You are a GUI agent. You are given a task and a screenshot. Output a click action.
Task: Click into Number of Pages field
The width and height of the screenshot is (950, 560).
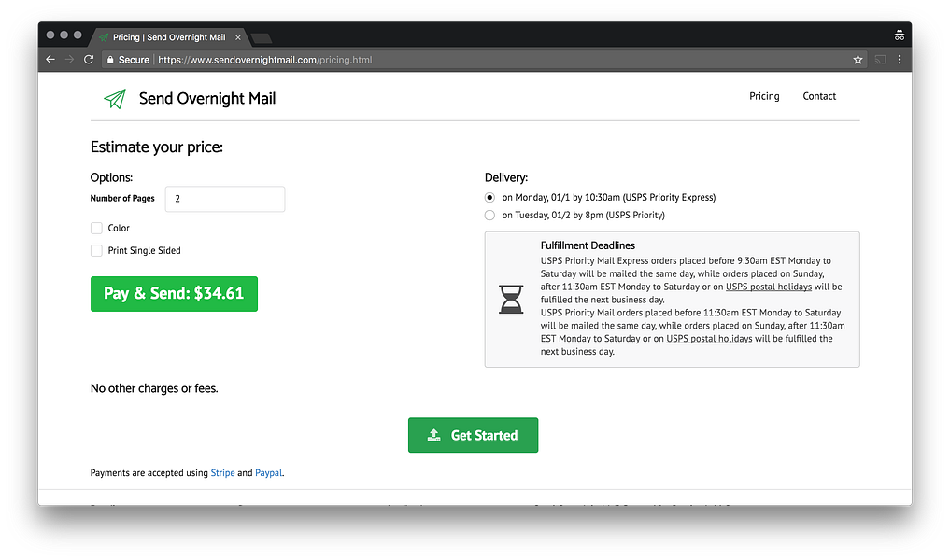point(225,199)
